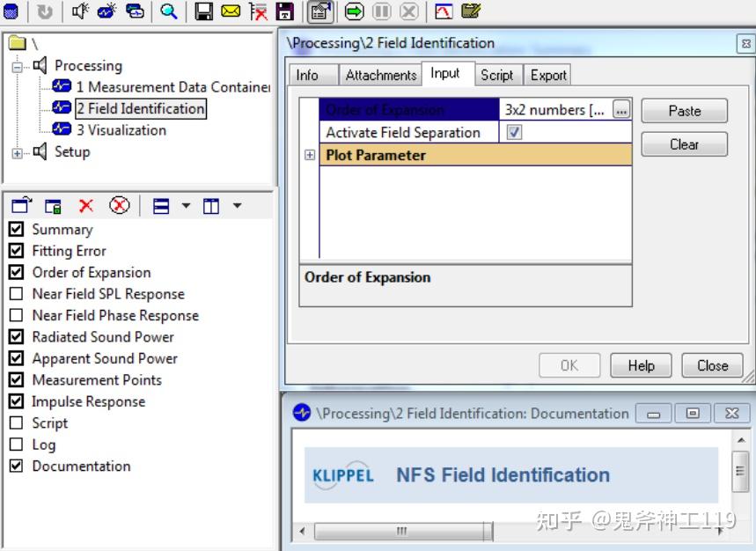Enable the Near Field SPL Response checkbox
Viewport: 756px width, 551px height.
[x=17, y=294]
